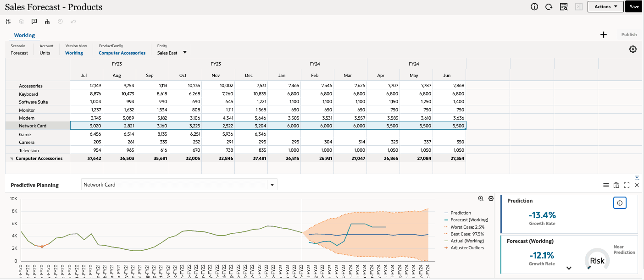Expand the Predictive Planning chart to fullscreen
The width and height of the screenshot is (644, 280).
627,185
